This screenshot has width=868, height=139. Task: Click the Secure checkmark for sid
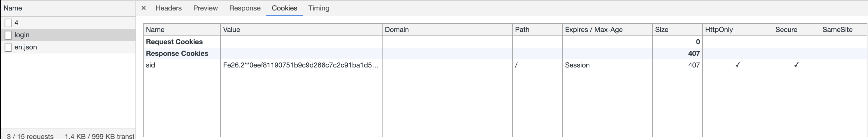[x=796, y=65]
